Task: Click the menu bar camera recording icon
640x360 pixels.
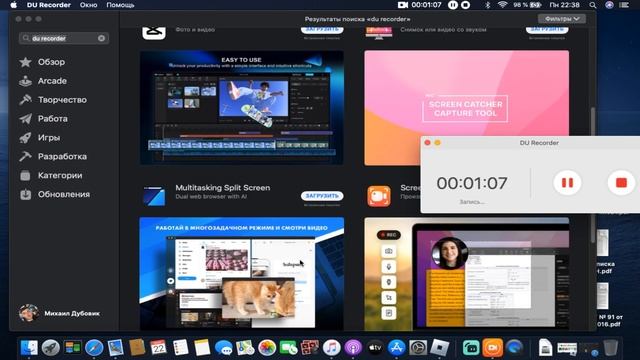Action: 403,5
